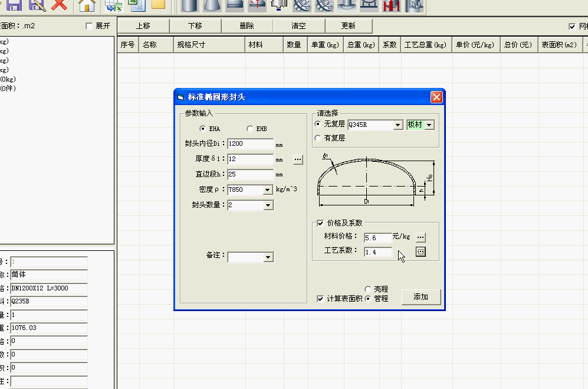Click the home icon on the toolbar

(x=86, y=6)
